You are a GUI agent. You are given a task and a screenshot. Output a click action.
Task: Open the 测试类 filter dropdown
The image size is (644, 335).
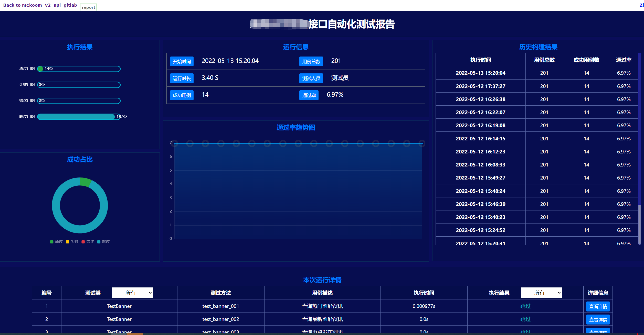(x=132, y=293)
